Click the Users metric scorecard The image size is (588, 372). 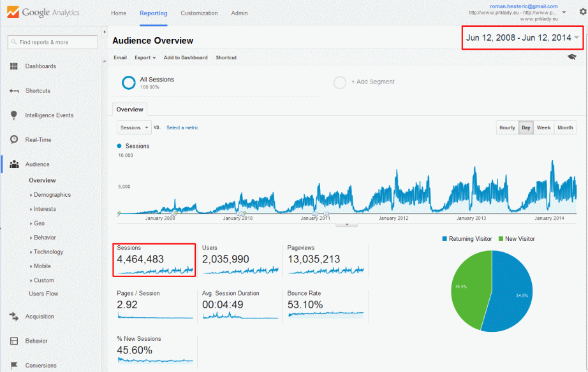[x=240, y=261]
